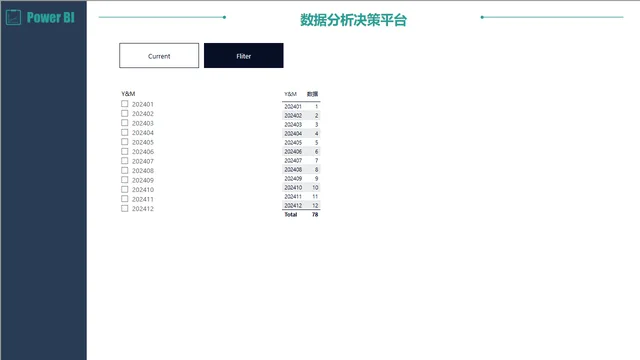Image resolution: width=640 pixels, height=360 pixels.
Task: Select table row 202405
Action: pyautogui.click(x=301, y=142)
